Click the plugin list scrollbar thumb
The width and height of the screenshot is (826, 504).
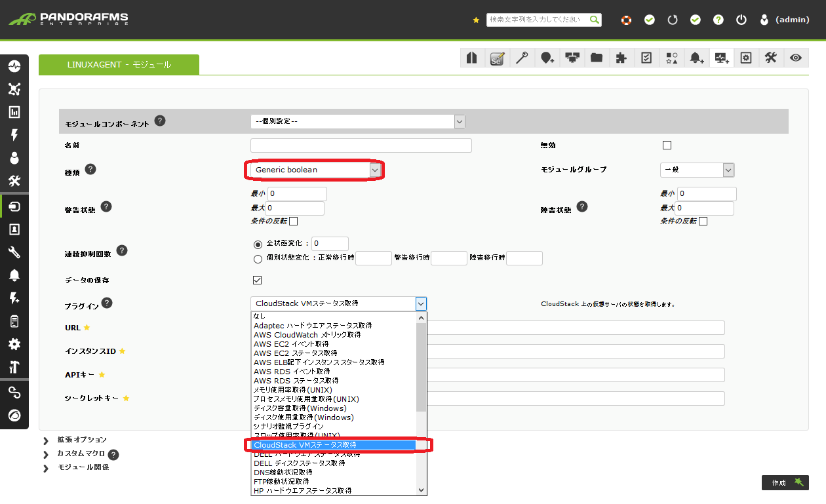point(422,366)
